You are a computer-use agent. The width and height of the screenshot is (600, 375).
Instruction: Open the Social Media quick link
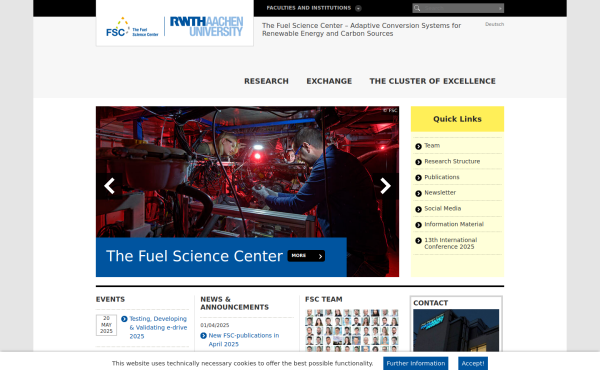coord(442,208)
